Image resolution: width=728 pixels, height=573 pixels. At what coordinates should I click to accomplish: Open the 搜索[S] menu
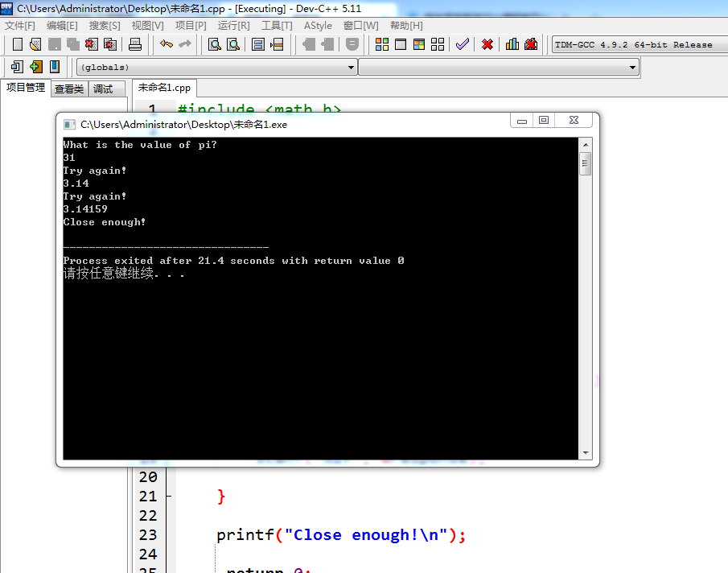pos(105,26)
